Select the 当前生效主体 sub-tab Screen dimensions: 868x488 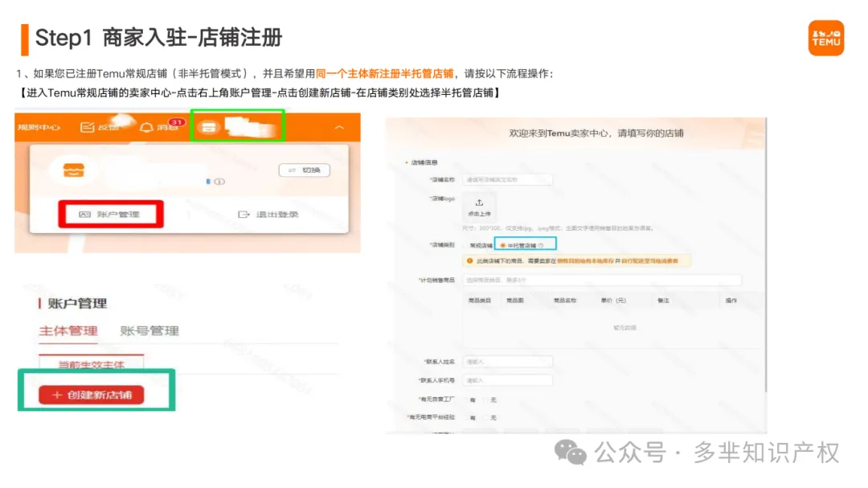(x=92, y=364)
